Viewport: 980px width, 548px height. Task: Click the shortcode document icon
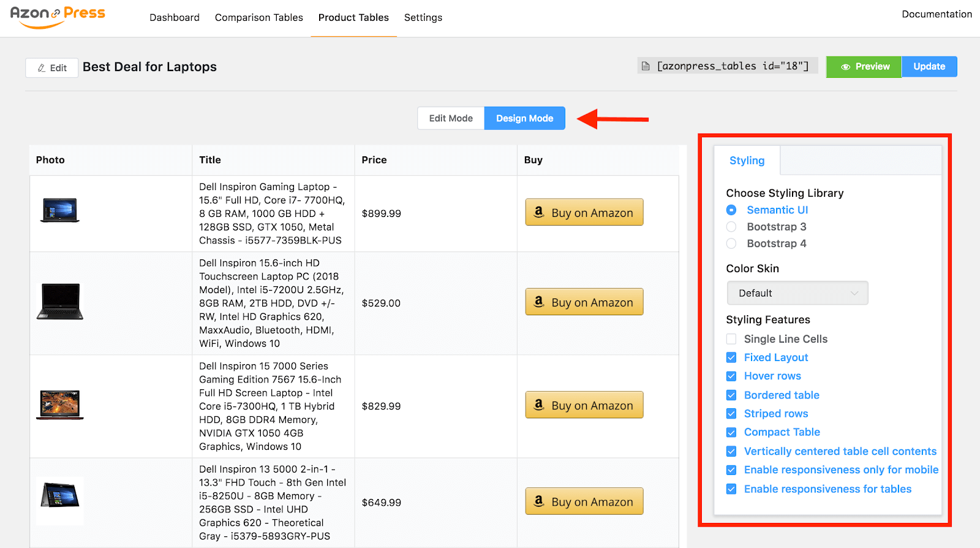coord(646,66)
